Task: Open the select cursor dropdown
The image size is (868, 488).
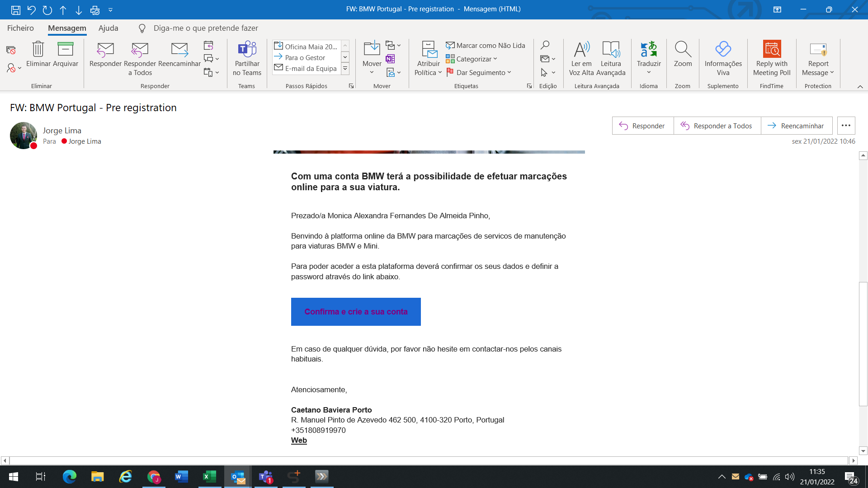Action: 548,72
